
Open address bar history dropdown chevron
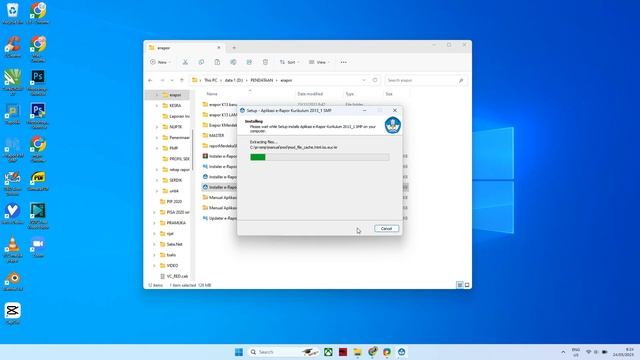(x=364, y=80)
